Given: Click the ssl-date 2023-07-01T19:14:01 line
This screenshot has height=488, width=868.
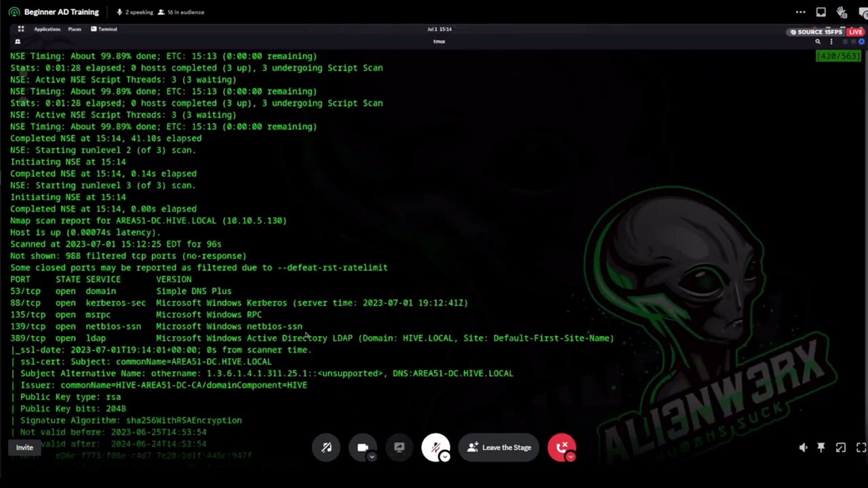Looking at the screenshot, I should (x=161, y=350).
